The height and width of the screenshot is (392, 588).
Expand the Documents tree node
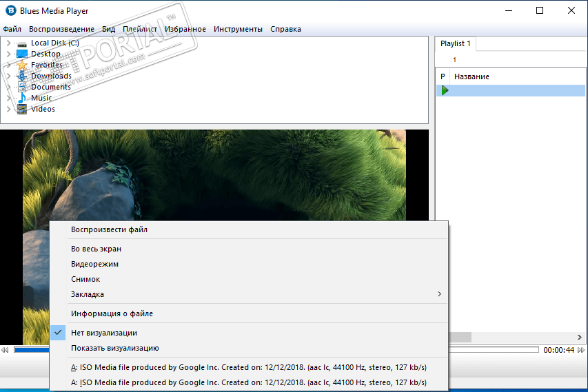(x=9, y=87)
